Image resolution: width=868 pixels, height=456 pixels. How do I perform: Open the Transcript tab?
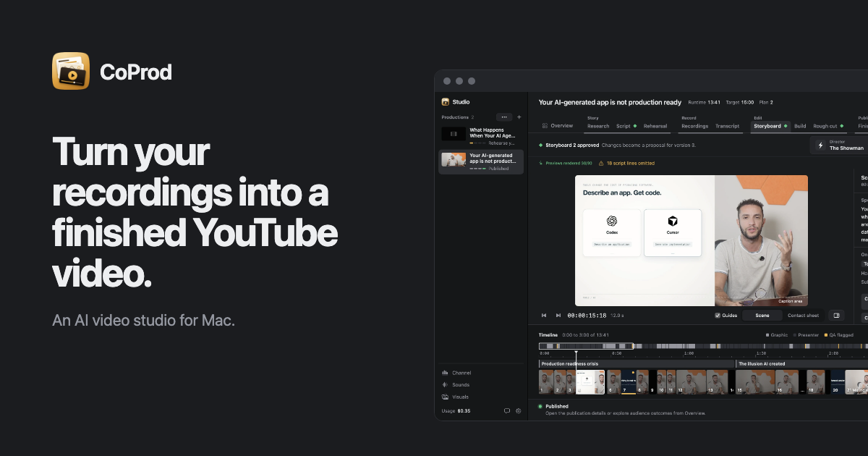tap(728, 126)
